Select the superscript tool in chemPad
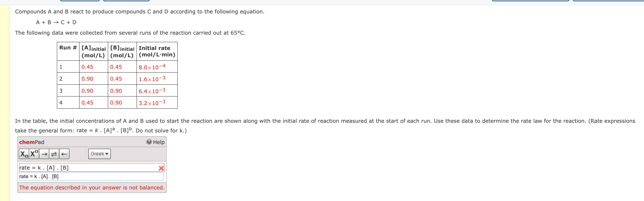 [33, 154]
